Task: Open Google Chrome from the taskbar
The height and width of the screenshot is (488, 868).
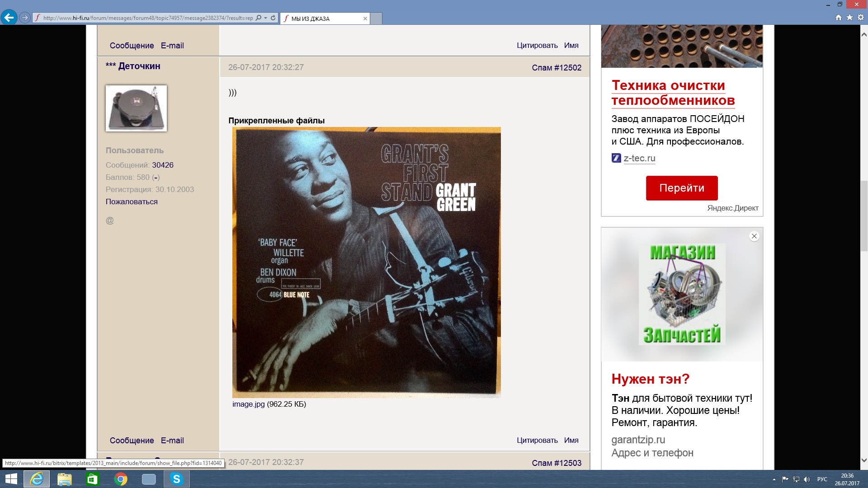Action: [121, 479]
